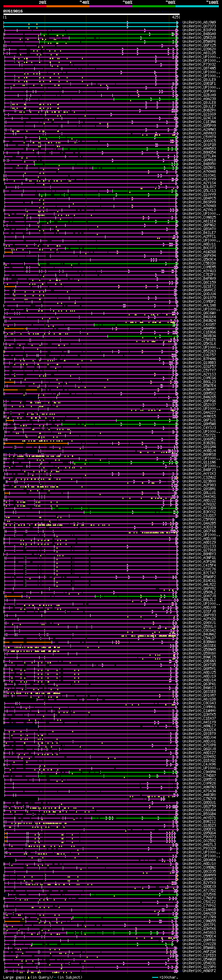Click the UniRef100_A9A239 label
222x980 pixels.
click(199, 99)
